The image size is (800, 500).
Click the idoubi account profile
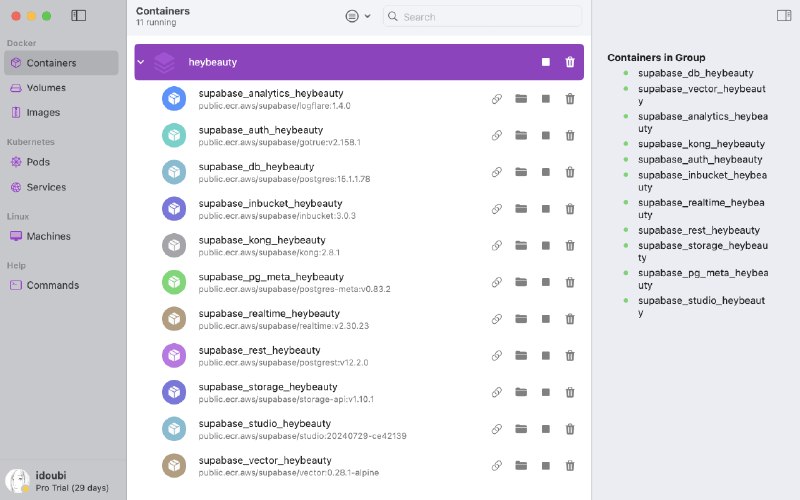pos(59,481)
